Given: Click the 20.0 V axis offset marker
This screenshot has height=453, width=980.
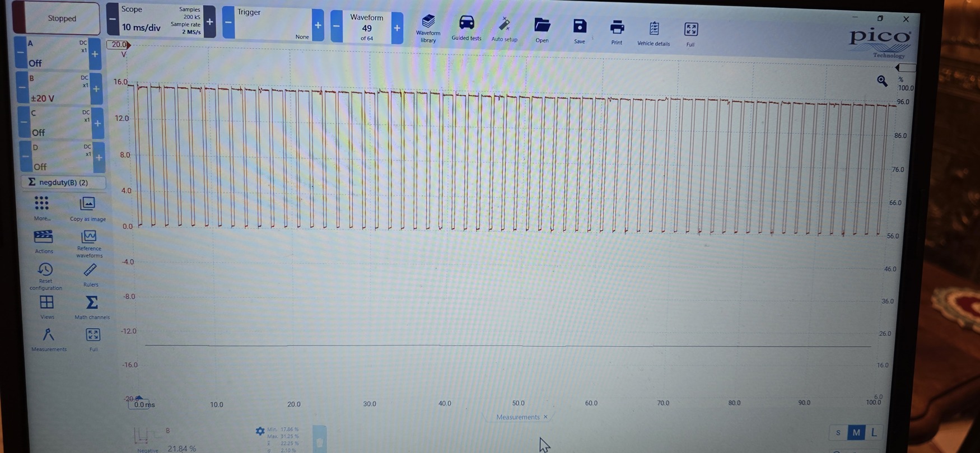Looking at the screenshot, I should click(x=118, y=45).
